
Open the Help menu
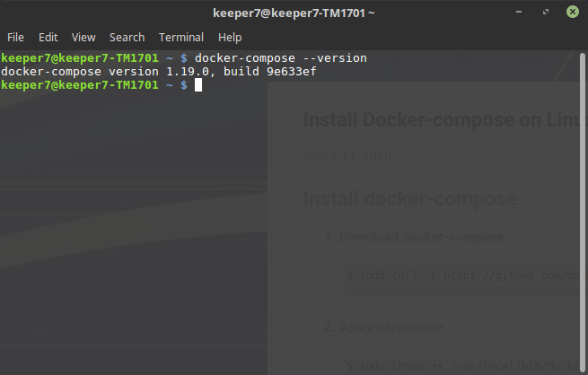coord(230,38)
